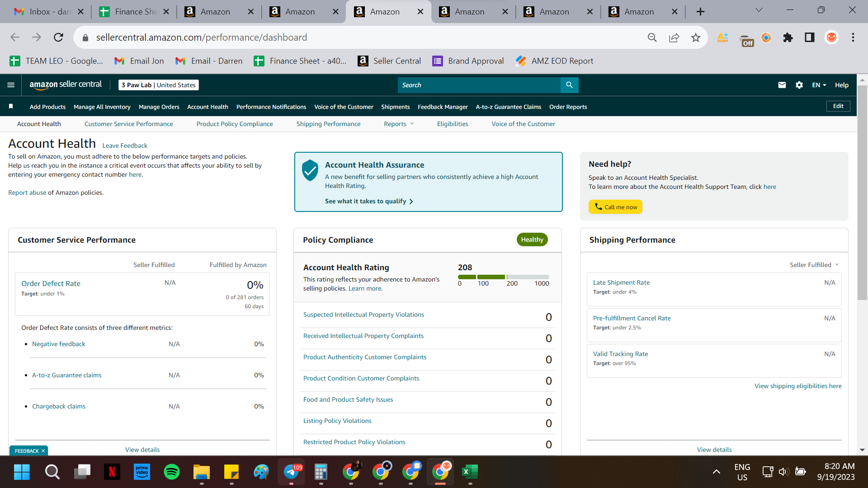Open the Seller Central hamburger menu

coord(11,85)
